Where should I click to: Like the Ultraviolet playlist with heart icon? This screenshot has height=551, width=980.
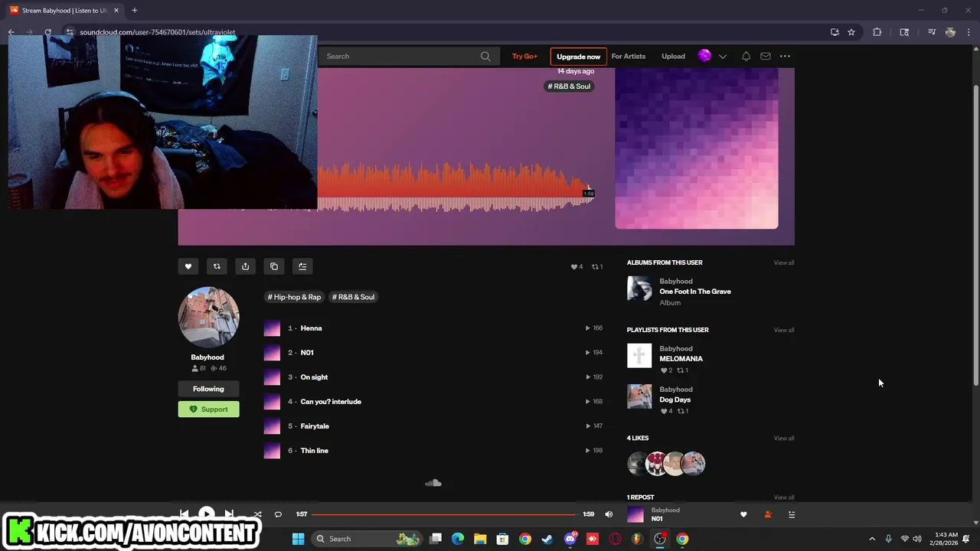(188, 266)
